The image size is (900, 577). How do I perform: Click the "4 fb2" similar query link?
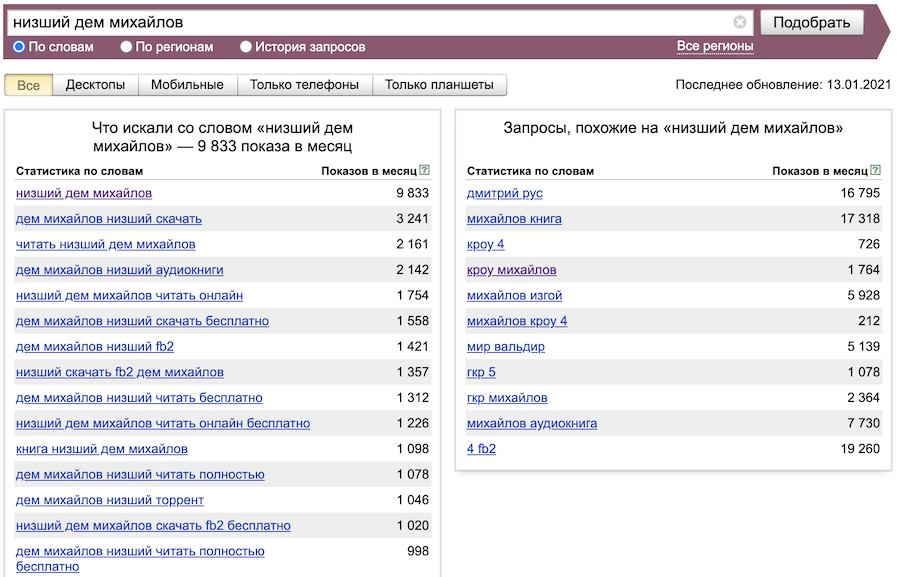pos(481,449)
